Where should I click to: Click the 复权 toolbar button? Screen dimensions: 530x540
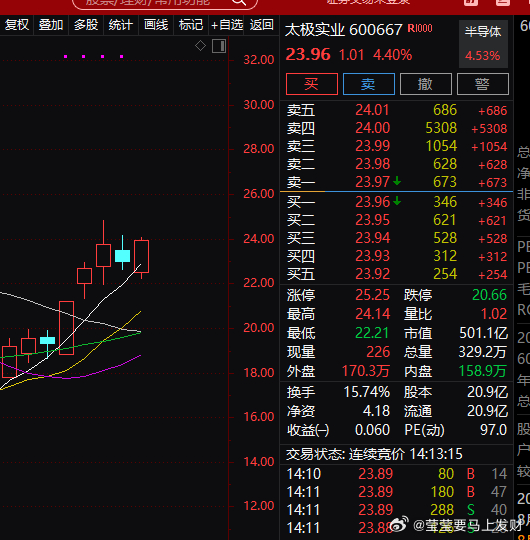17,25
